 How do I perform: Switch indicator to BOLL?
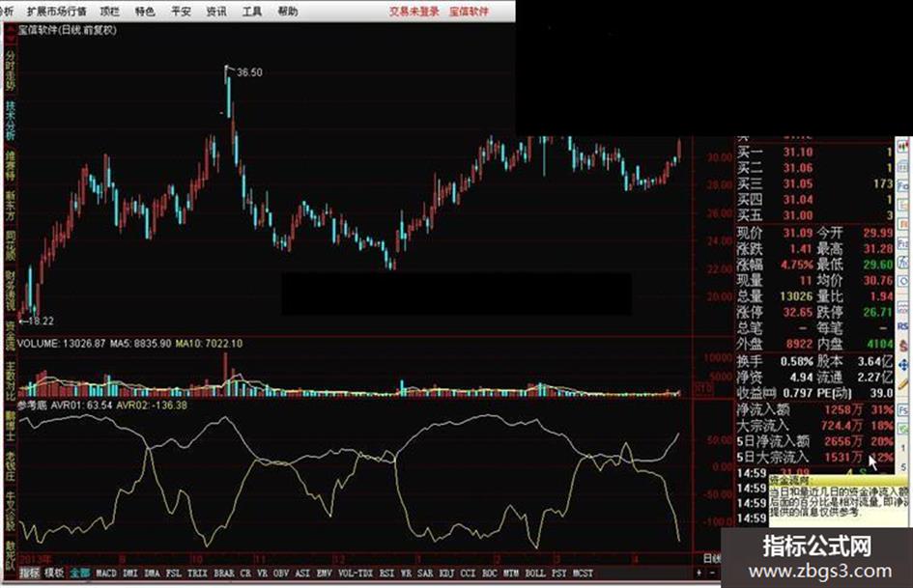click(x=535, y=573)
